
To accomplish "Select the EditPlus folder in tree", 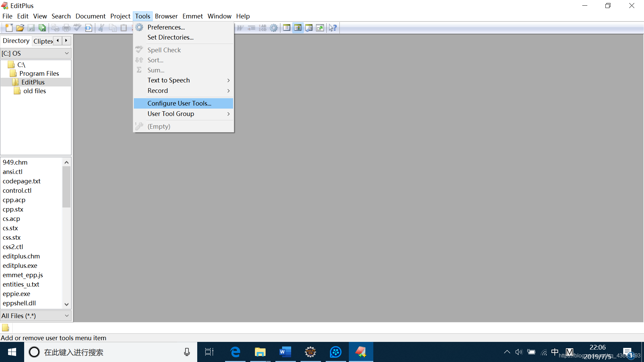I will tap(33, 82).
